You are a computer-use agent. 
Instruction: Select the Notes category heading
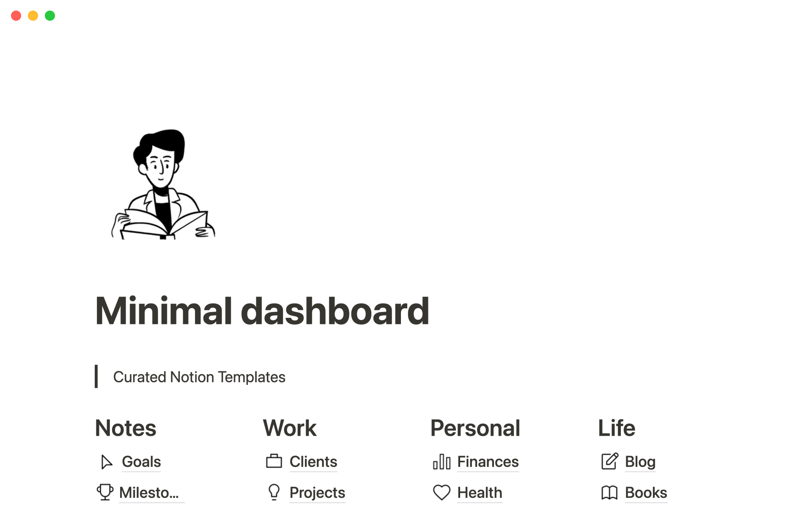(x=126, y=428)
